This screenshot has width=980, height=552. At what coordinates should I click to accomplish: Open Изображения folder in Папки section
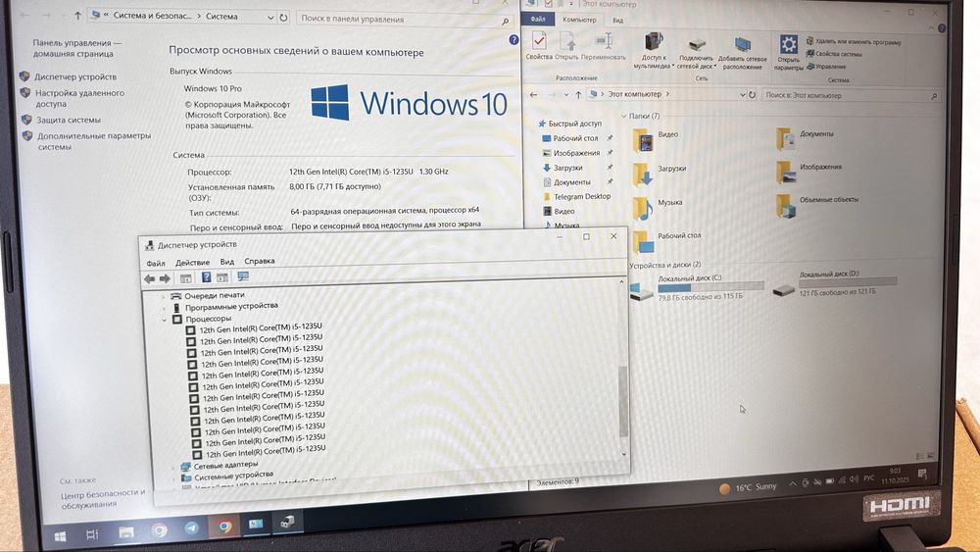(808, 172)
